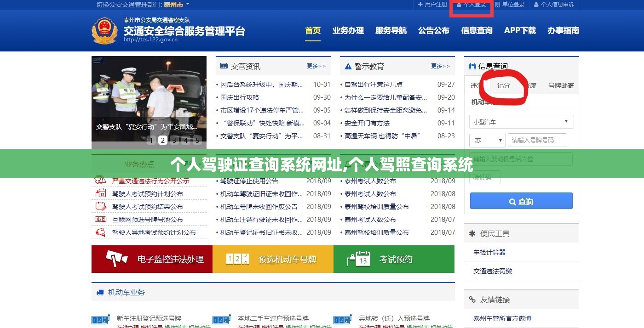644x328 pixels.
Task: Open the 预选机动车号牌 yellow button
Action: click(273, 259)
